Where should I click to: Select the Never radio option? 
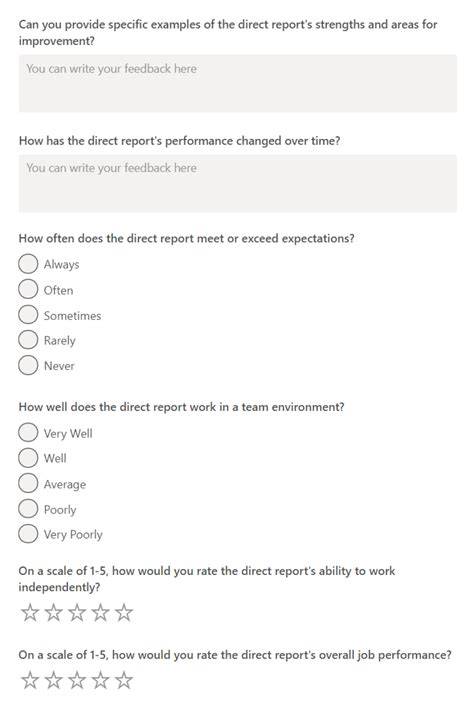[28, 365]
